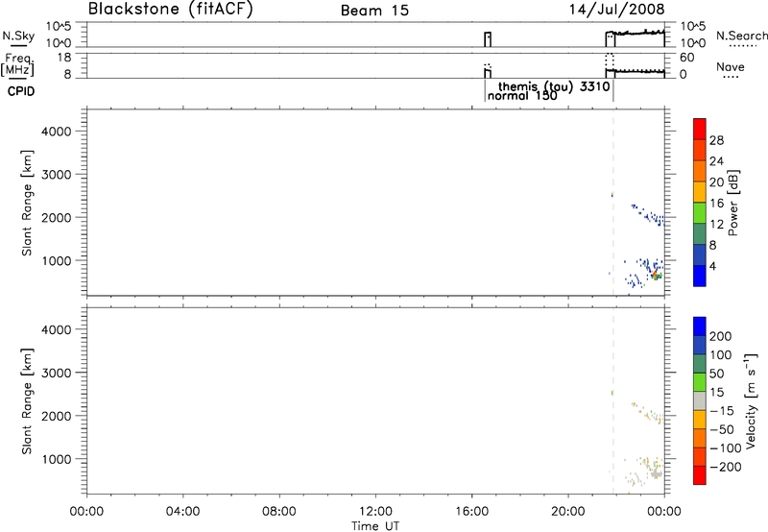Click the 12:00 time tick label
The width and height of the screenshot is (768, 532).
[x=375, y=512]
